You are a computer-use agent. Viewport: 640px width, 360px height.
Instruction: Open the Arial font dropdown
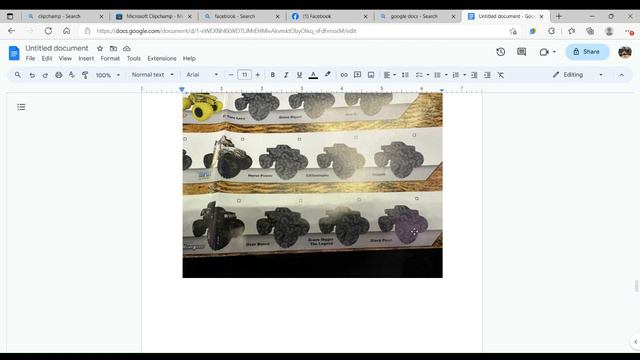point(202,75)
